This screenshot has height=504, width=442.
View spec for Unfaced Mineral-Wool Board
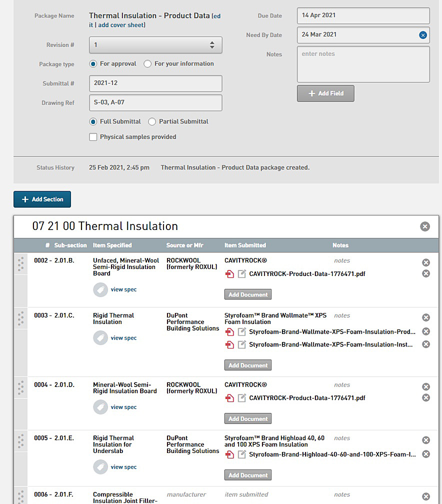(124, 289)
